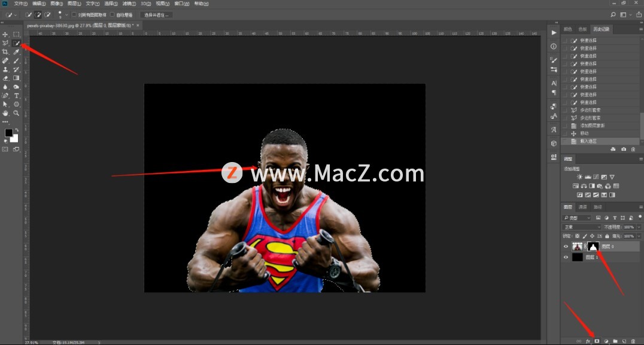Select the Polygonal Lasso tool in toolbox

(x=5, y=43)
